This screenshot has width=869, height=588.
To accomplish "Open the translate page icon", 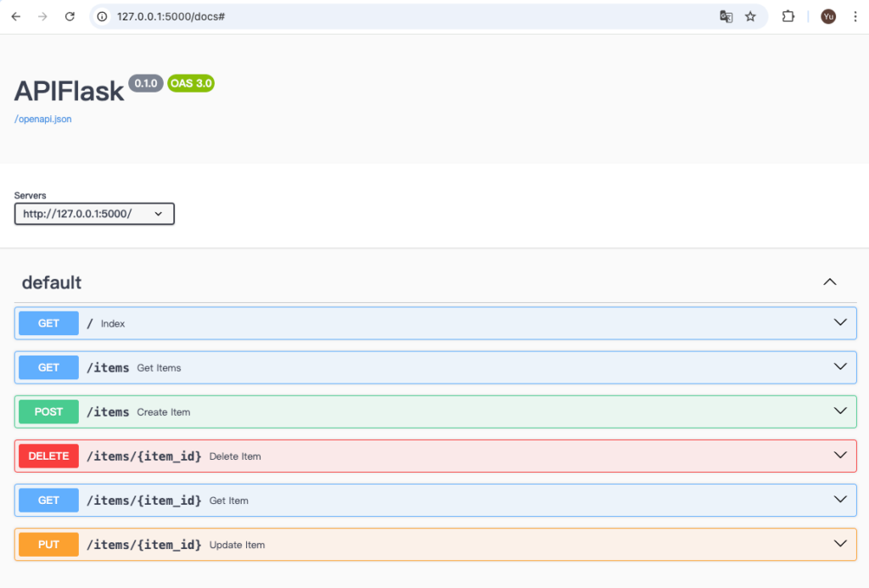I will (x=726, y=16).
